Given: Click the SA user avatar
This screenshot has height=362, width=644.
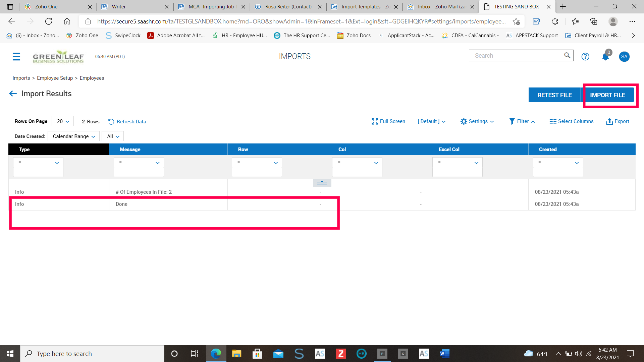Looking at the screenshot, I should [624, 57].
